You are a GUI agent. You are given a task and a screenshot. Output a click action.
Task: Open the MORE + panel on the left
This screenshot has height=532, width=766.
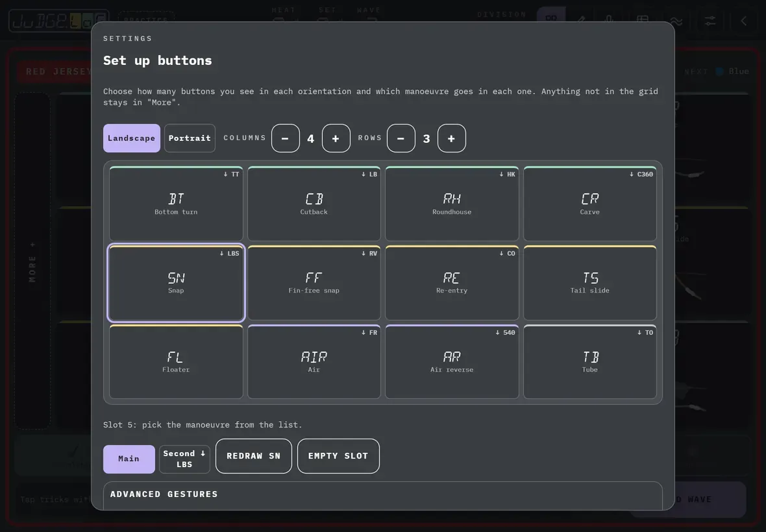point(32,261)
